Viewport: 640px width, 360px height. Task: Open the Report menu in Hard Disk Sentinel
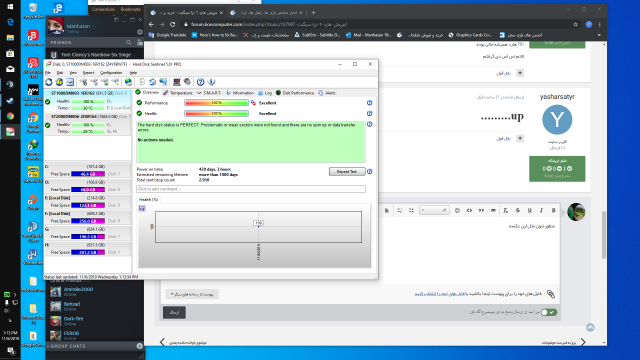click(88, 73)
